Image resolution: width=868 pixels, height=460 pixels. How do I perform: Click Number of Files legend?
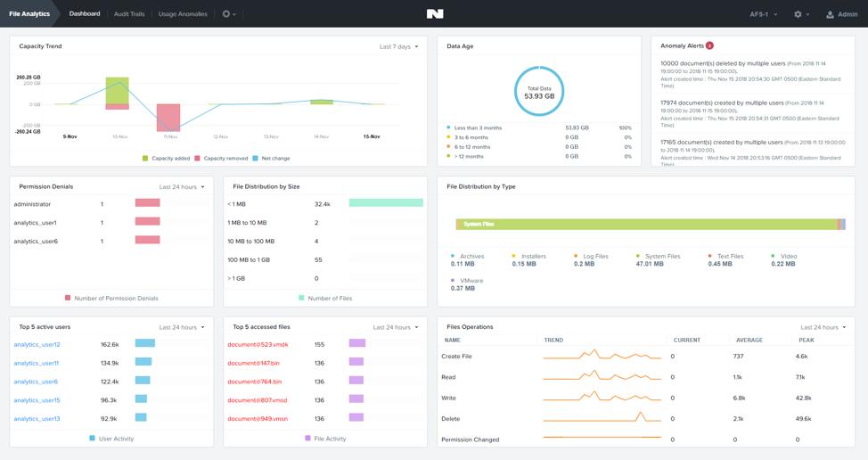(325, 299)
